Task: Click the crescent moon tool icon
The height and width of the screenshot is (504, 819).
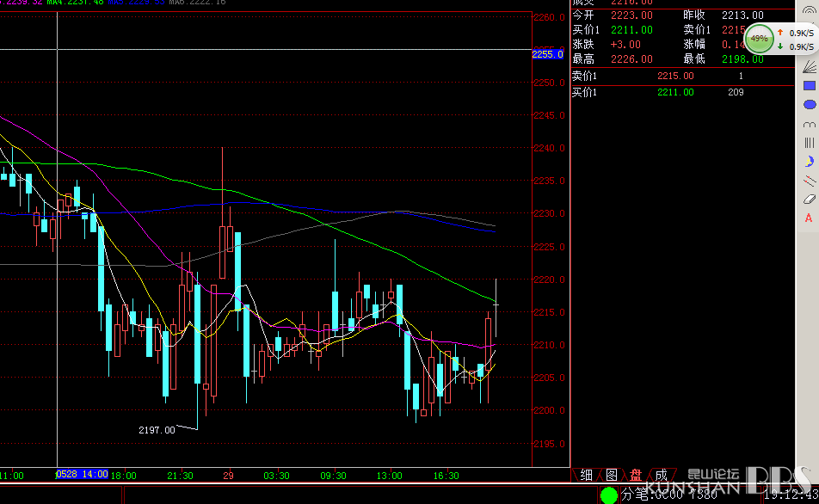Action: (x=809, y=162)
